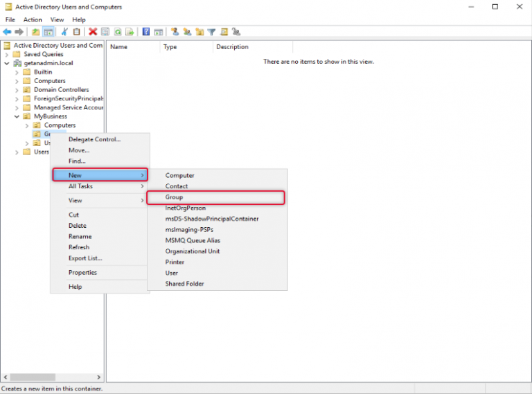
Task: Open the File menu
Action: pos(10,19)
